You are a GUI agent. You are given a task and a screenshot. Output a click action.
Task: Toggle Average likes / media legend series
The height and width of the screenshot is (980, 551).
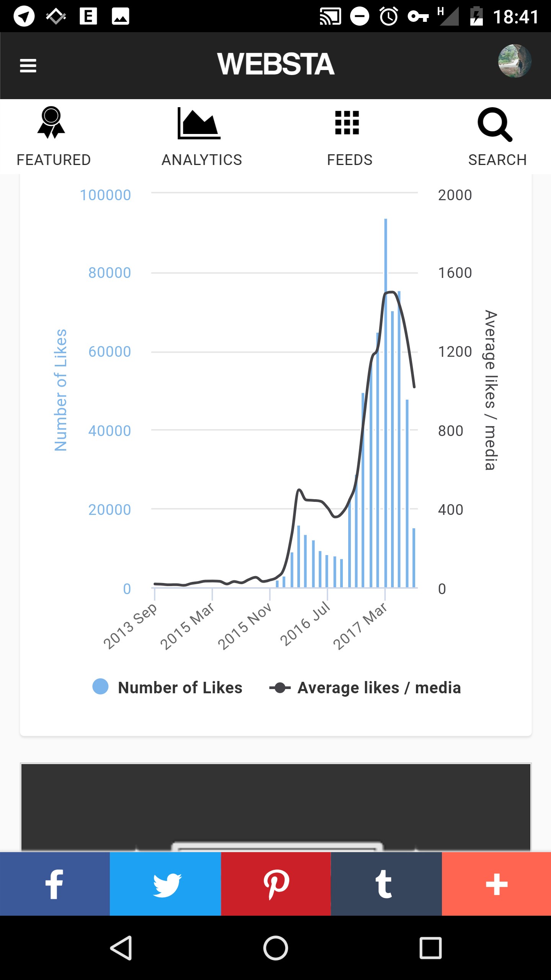pyautogui.click(x=365, y=688)
